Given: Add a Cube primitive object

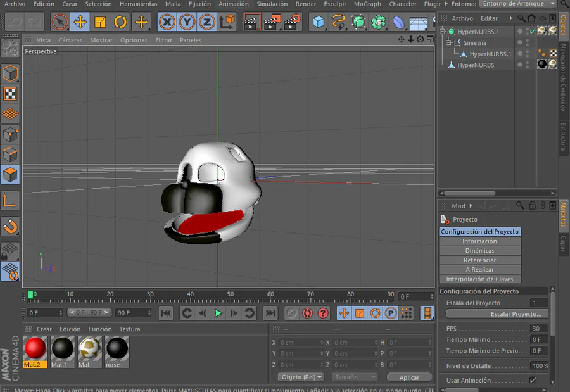Looking at the screenshot, I should pyautogui.click(x=319, y=23).
